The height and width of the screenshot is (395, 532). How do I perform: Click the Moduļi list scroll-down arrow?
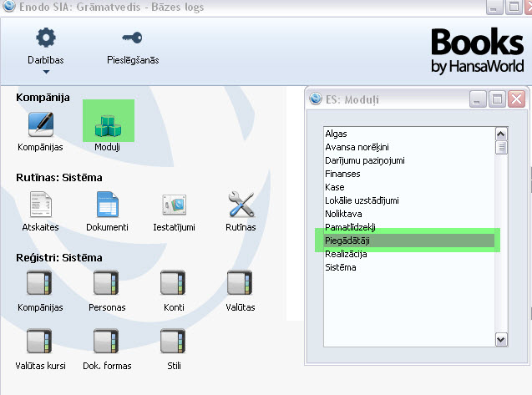[501, 339]
